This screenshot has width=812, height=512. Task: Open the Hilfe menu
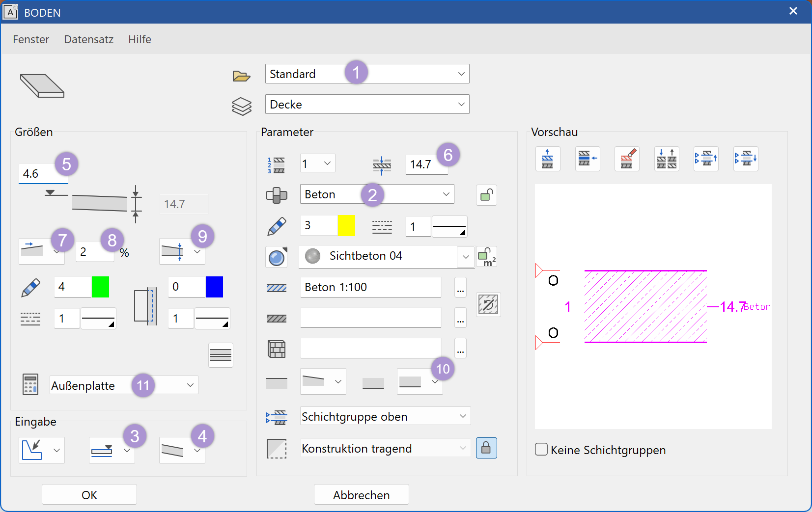tap(140, 39)
